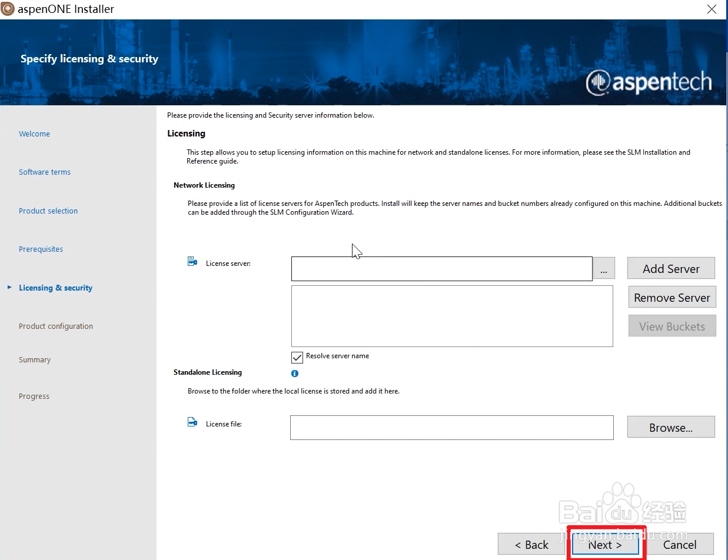
Task: Click the Network Licensing heading
Action: tap(204, 185)
